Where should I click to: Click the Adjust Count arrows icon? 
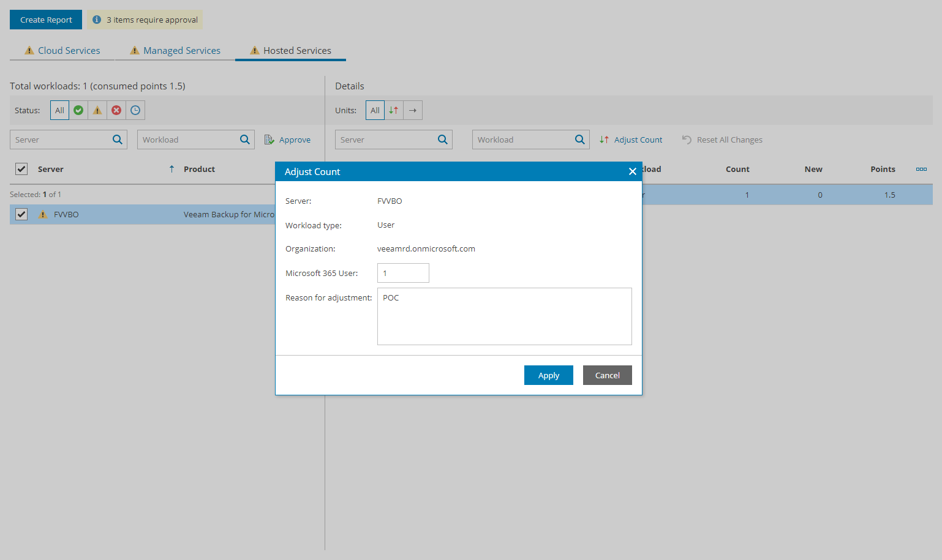tap(603, 140)
